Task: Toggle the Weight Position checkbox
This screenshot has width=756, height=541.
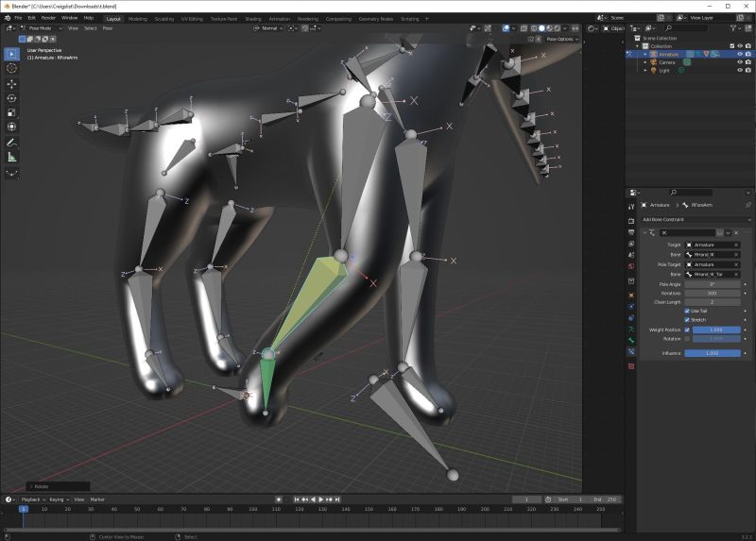Action: point(687,330)
